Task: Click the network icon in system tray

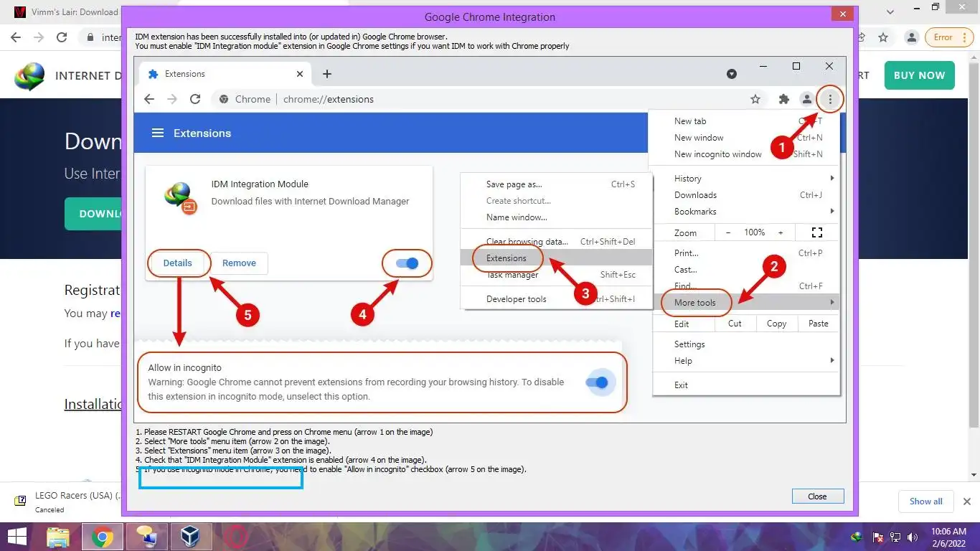Action: click(x=895, y=537)
